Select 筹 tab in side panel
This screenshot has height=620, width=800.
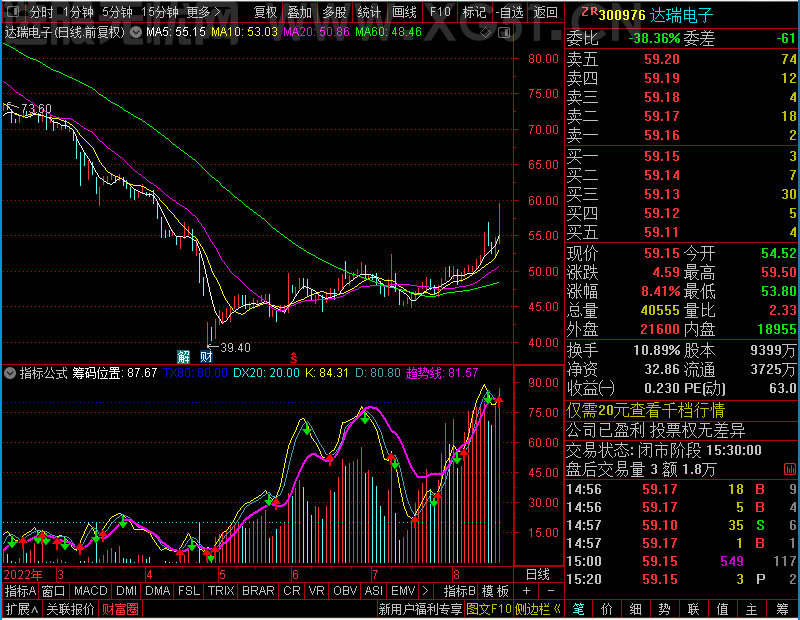click(x=782, y=609)
